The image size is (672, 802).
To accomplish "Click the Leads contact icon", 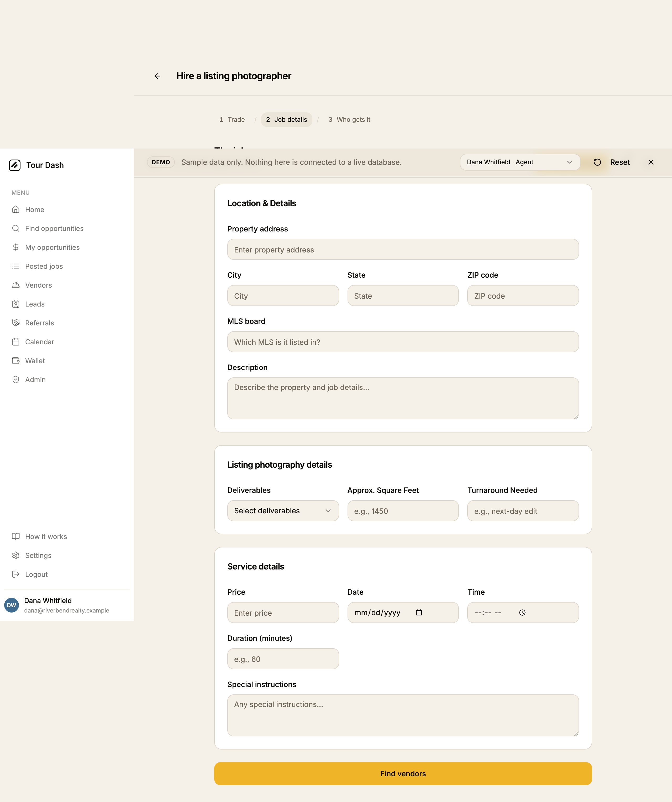I will tap(16, 304).
